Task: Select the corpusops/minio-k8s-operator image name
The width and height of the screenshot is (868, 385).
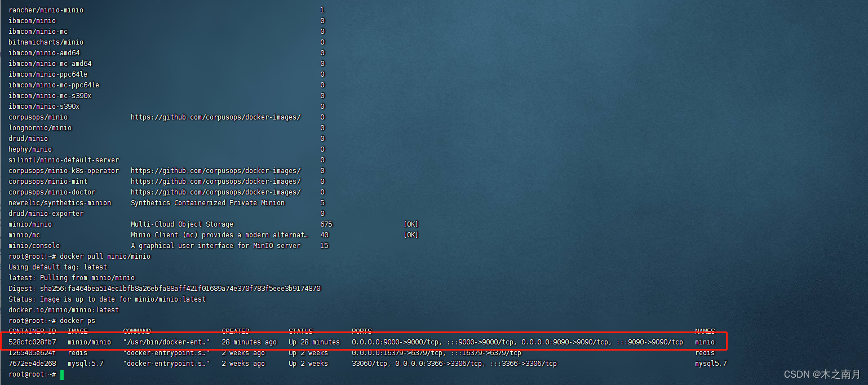Action: [64, 171]
